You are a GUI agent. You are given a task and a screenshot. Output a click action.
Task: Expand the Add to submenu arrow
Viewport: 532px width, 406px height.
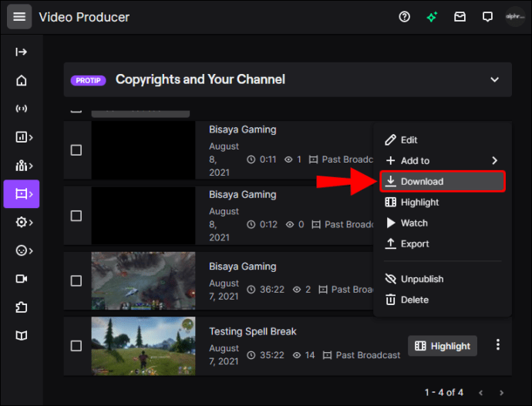point(494,161)
